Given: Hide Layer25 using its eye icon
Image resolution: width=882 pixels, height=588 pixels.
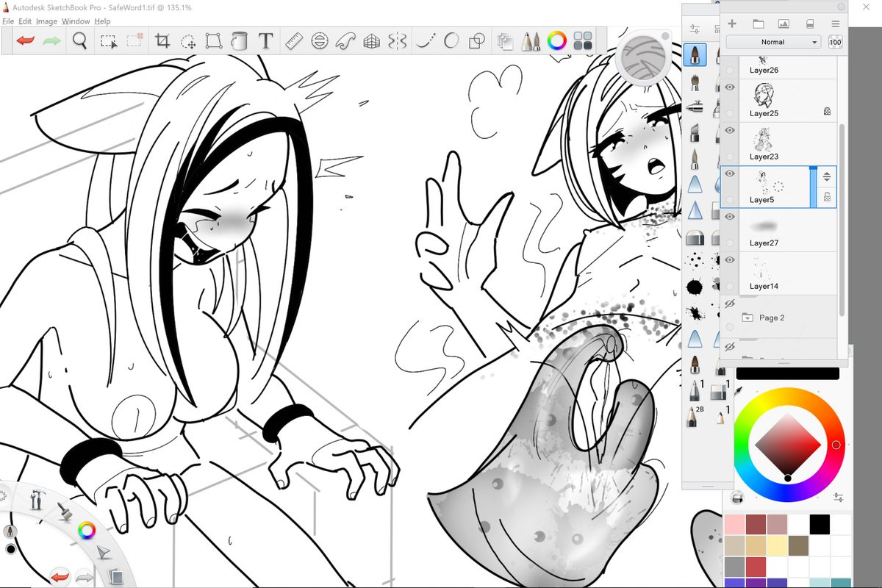Looking at the screenshot, I should (730, 87).
